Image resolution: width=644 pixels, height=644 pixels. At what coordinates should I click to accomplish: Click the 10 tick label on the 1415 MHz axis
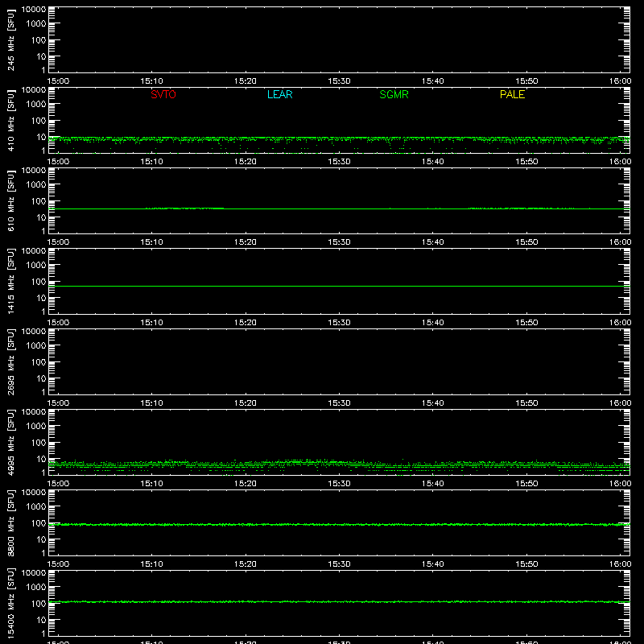tap(41, 298)
